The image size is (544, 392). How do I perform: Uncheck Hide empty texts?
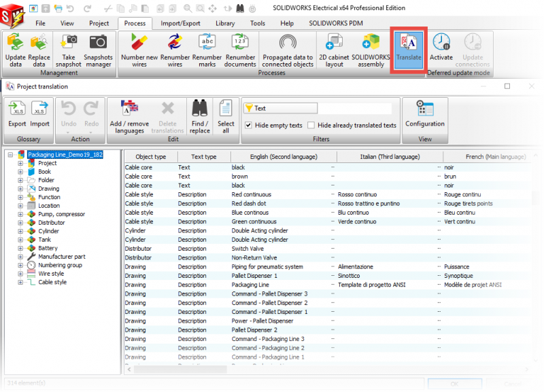248,126
